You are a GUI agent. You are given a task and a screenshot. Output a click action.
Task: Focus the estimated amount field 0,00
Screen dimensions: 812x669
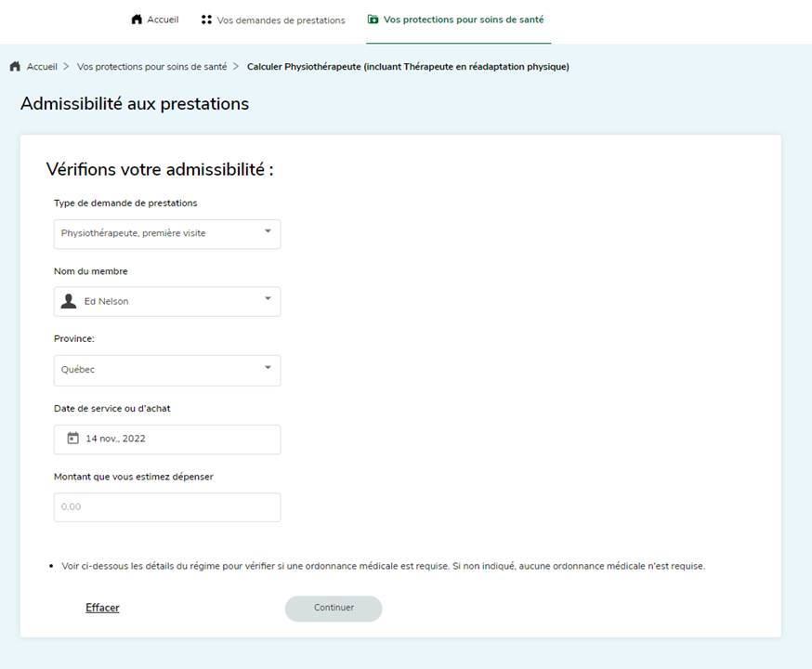point(167,507)
